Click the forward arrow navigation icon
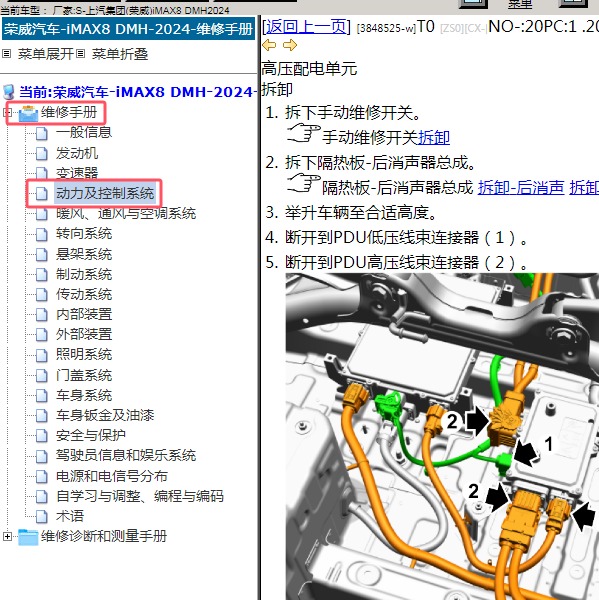 pyautogui.click(x=290, y=45)
